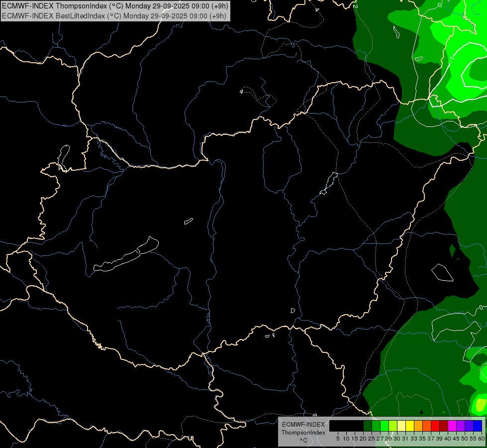This screenshot has height=448, width=487.
Task: Click the legend tick value 39
Action: click(439, 439)
